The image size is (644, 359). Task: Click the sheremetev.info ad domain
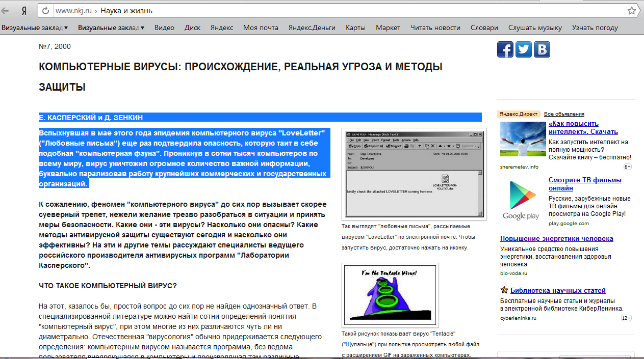tap(519, 167)
